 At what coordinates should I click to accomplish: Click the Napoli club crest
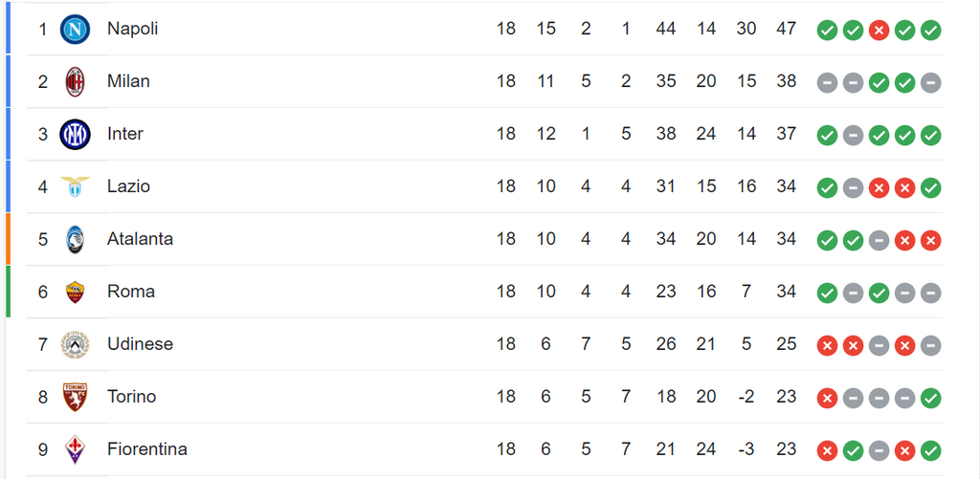[75, 30]
